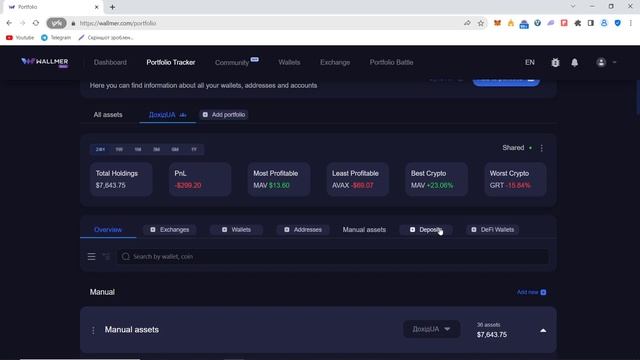Viewport: 640px width, 360px height.
Task: Open Portfolio Battle in navigation
Action: [391, 62]
